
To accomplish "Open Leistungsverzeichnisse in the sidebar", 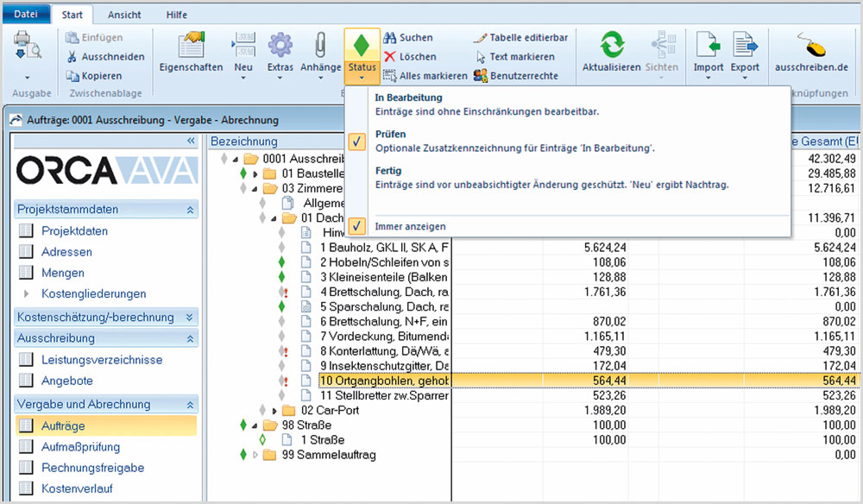I will (101, 360).
